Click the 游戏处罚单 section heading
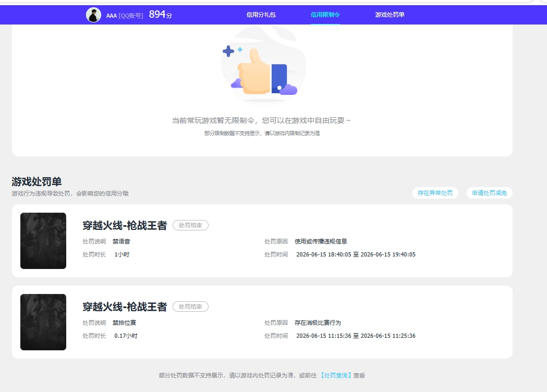The width and height of the screenshot is (547, 392). pos(37,182)
